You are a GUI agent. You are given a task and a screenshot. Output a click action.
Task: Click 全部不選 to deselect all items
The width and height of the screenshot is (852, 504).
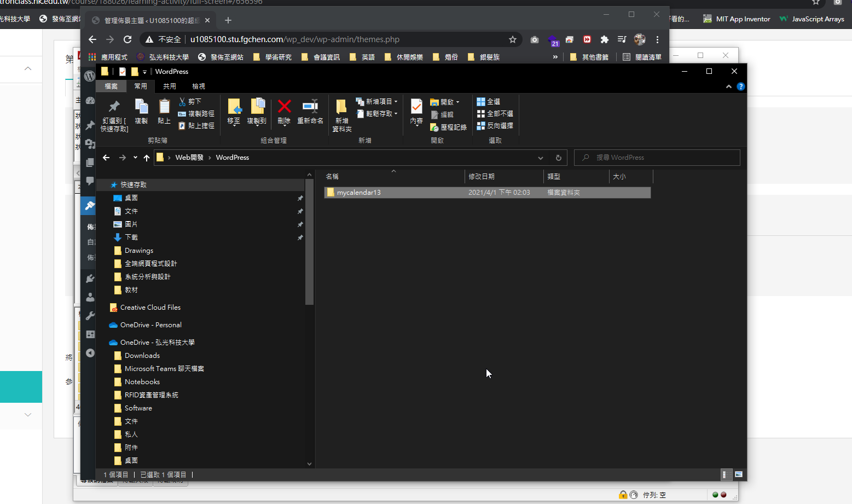click(494, 113)
